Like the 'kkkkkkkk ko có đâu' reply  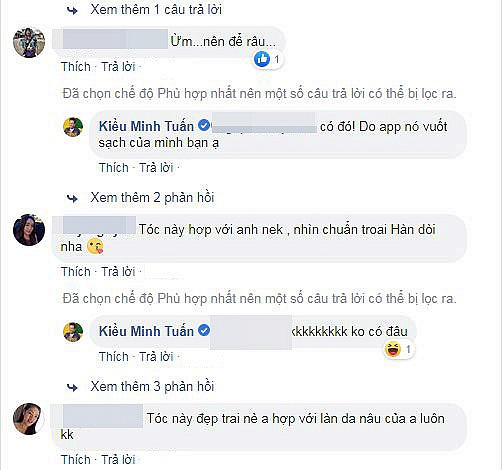tap(114, 357)
